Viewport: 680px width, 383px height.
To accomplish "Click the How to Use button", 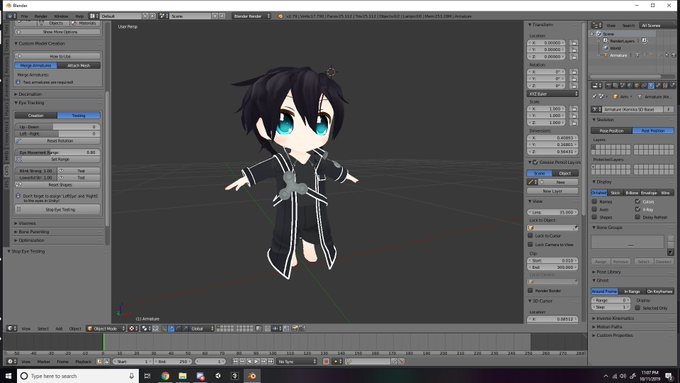I will pos(58,56).
